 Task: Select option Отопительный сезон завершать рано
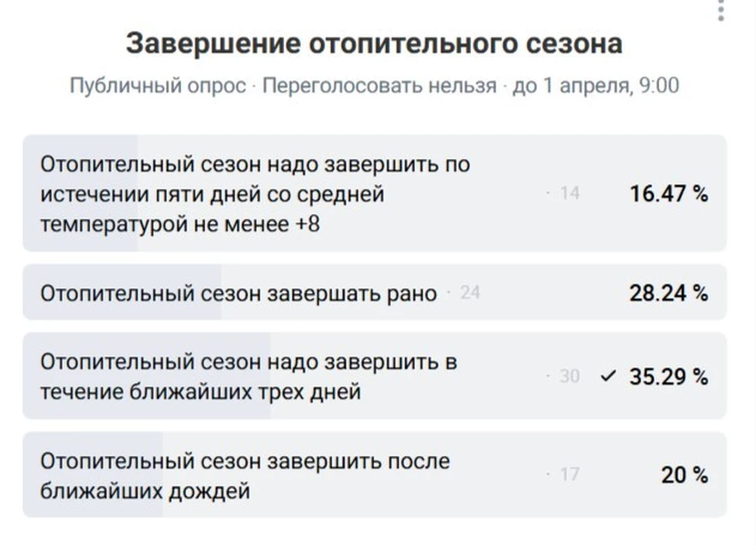click(x=238, y=294)
